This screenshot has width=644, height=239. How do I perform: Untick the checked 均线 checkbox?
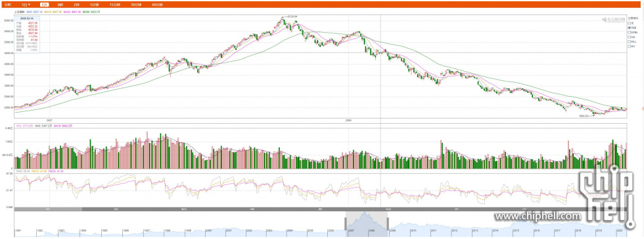pyautogui.click(x=630, y=28)
